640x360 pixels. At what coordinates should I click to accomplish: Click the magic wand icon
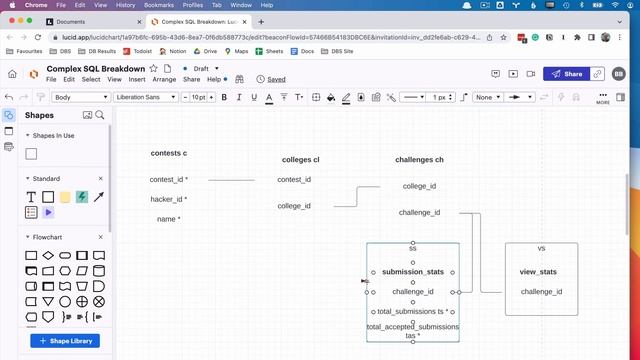[x=391, y=97]
